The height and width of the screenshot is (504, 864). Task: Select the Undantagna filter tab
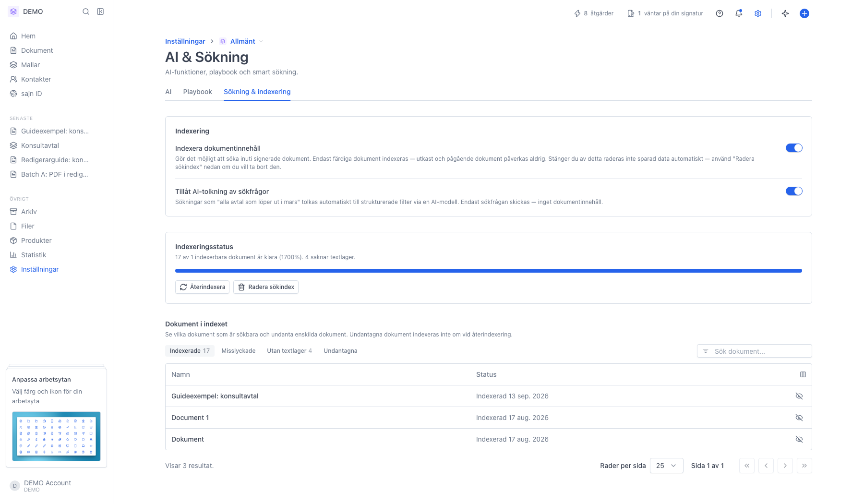340,351
